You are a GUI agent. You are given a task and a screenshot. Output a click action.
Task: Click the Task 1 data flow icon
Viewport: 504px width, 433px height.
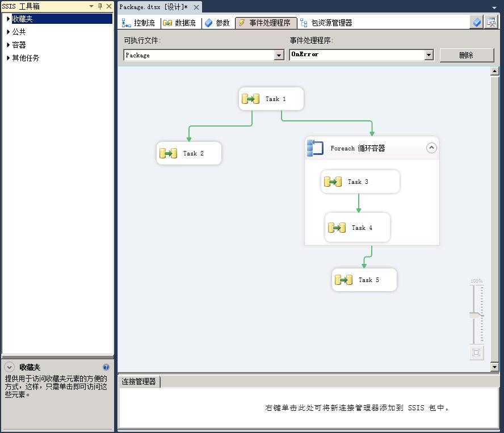click(x=250, y=99)
